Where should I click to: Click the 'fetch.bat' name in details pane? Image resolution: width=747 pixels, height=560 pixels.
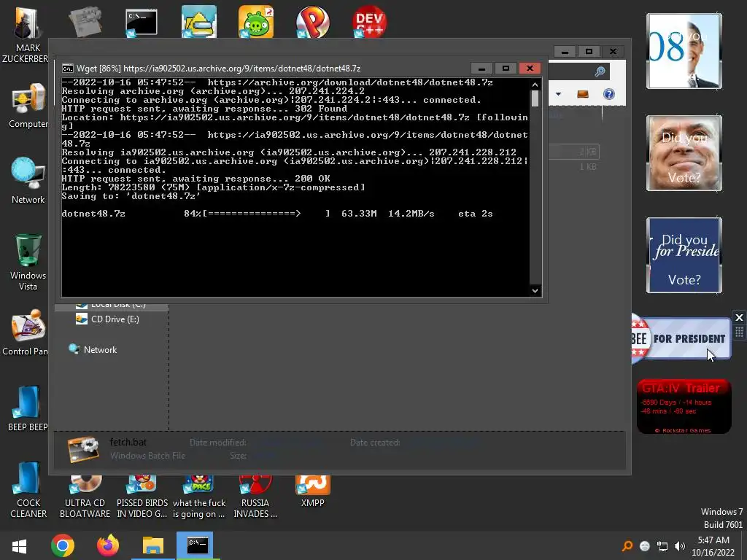(128, 442)
